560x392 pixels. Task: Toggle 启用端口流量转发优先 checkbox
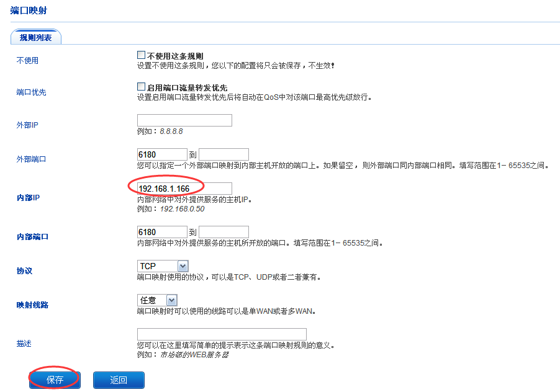(x=141, y=87)
